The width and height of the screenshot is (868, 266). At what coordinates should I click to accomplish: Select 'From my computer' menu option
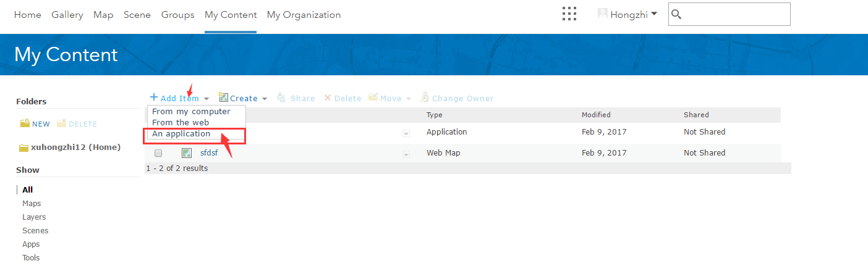pyautogui.click(x=191, y=112)
